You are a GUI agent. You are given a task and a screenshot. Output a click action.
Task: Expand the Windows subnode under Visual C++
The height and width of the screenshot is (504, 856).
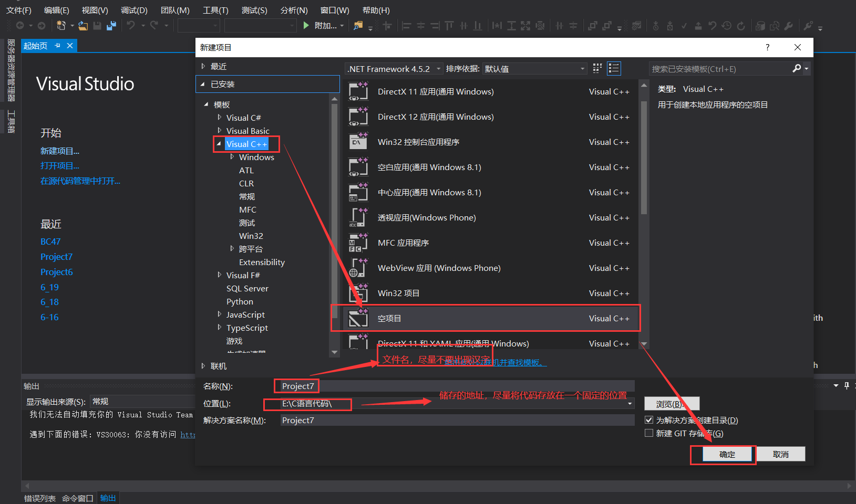[x=232, y=157]
